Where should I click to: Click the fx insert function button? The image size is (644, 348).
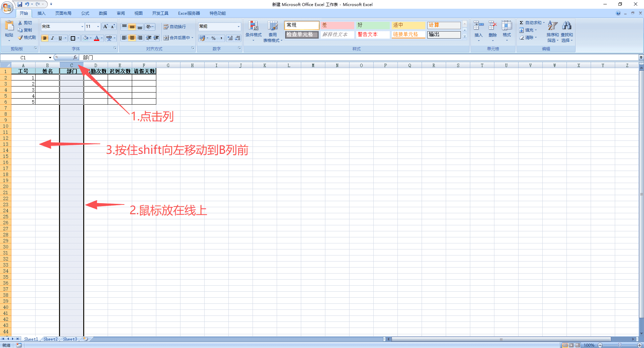75,57
